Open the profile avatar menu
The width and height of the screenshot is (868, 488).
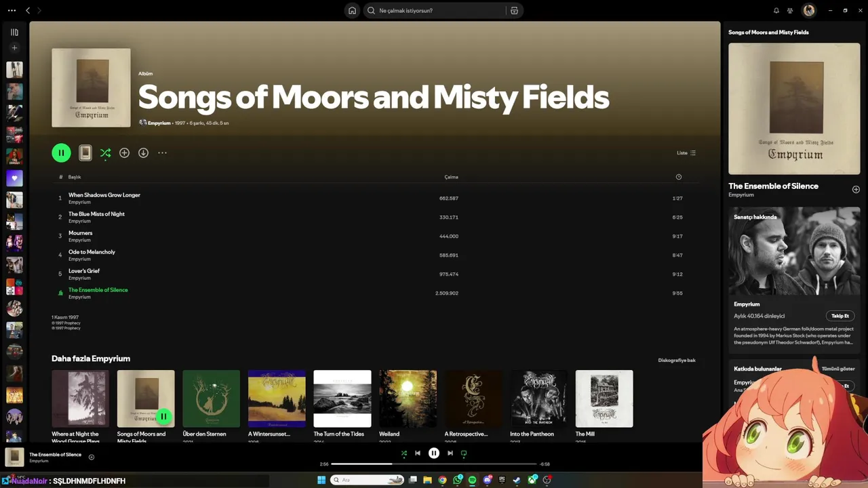coord(809,10)
